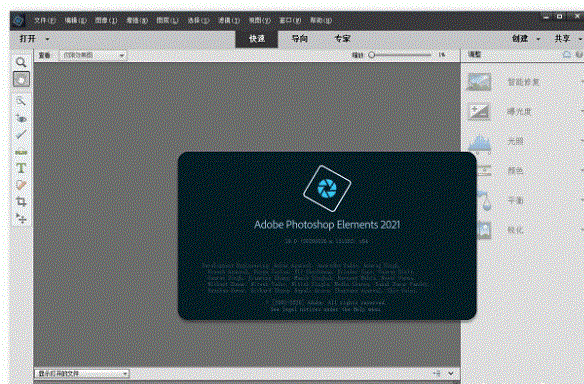The image size is (584, 384).
Task: Click the Adobe Photoshop Elements 2021 title
Action: 327,225
